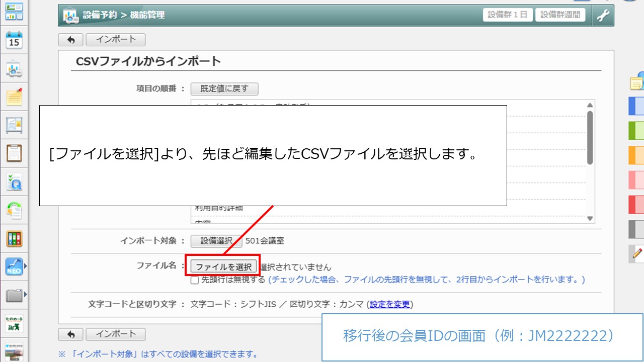Click the pencil edit icon on right
Viewport: 644px width, 362px height.
638,253
